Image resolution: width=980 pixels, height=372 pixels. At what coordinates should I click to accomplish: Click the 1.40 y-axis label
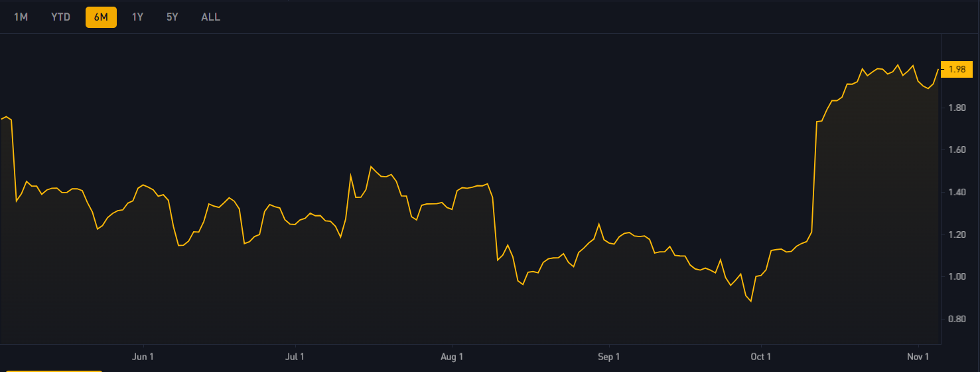pyautogui.click(x=957, y=192)
